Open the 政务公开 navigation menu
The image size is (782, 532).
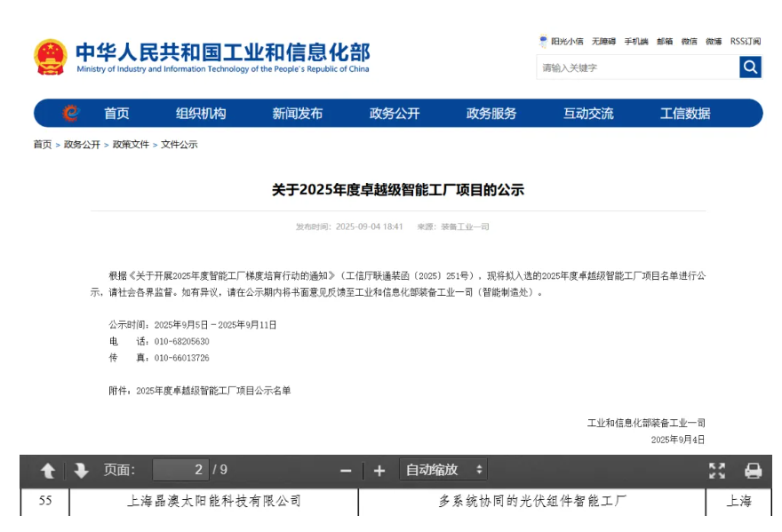(395, 113)
